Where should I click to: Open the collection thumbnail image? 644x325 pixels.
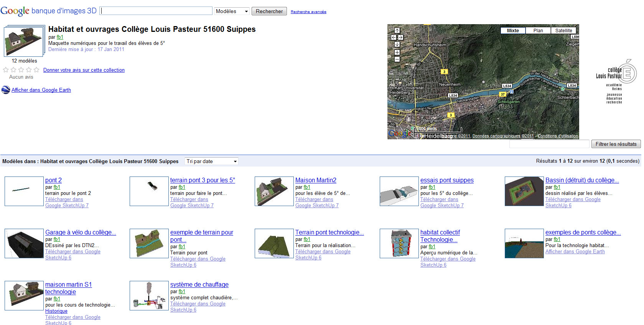(24, 41)
